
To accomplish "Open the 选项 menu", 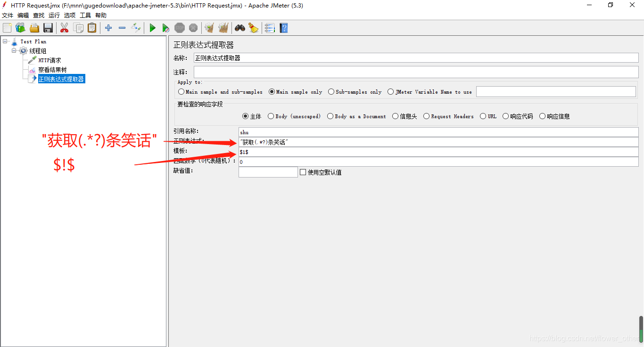I will [70, 15].
